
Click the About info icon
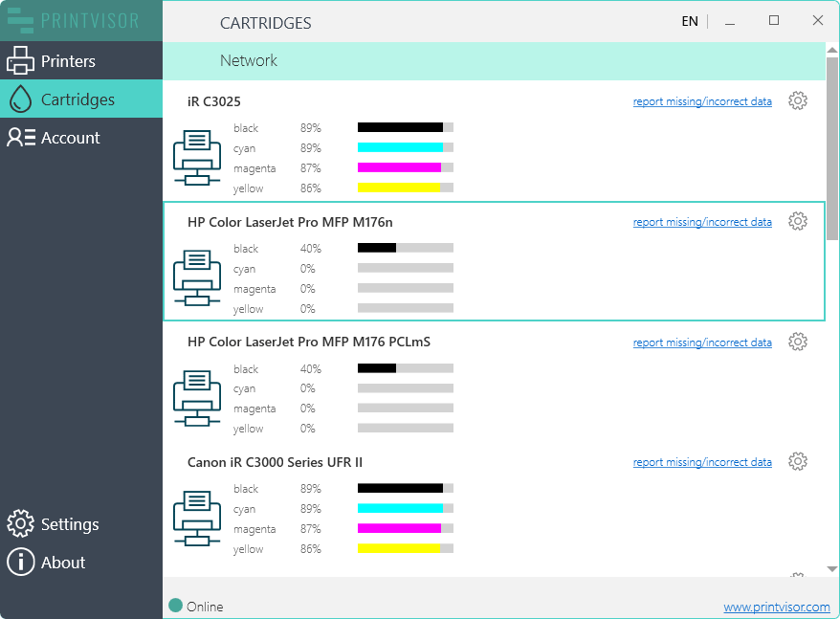20,563
